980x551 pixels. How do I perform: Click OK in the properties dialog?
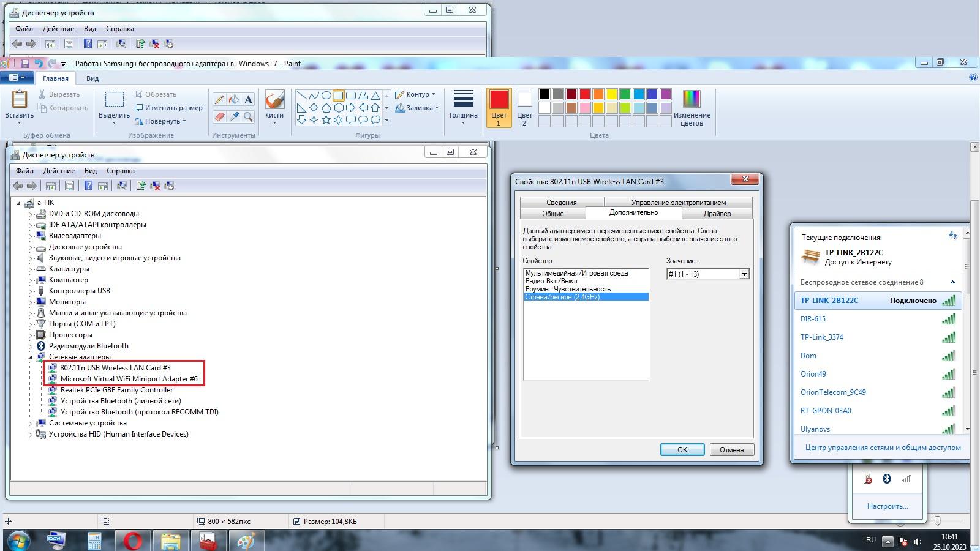point(682,450)
